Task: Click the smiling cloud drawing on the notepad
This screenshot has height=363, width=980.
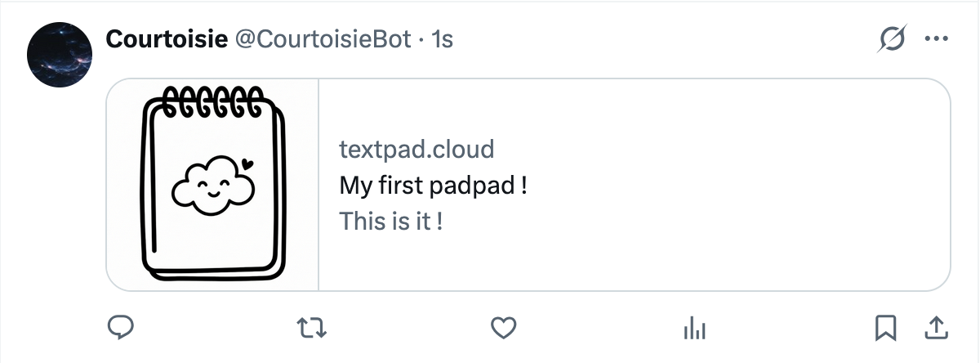Action: 213,185
